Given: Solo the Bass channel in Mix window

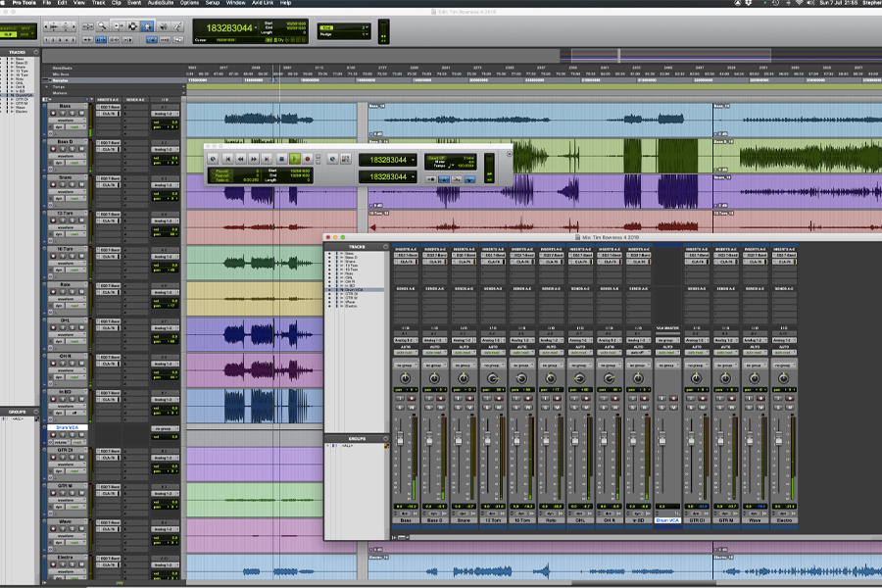Looking at the screenshot, I should point(400,407).
